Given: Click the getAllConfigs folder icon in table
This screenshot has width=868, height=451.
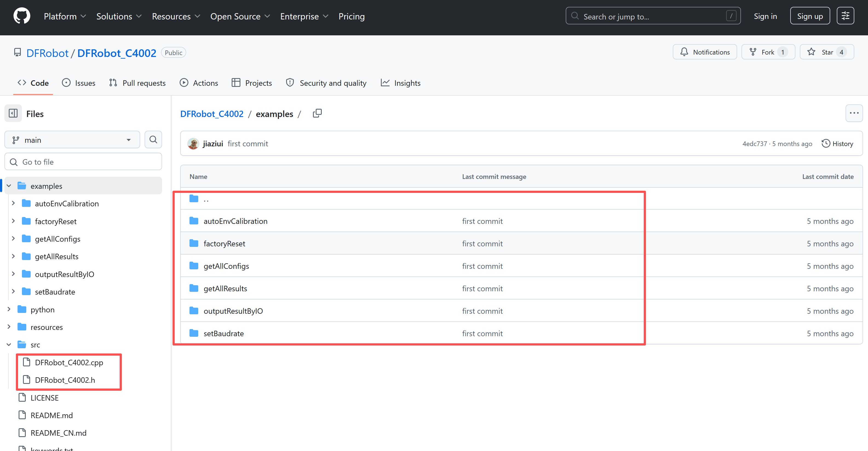Looking at the screenshot, I should pyautogui.click(x=194, y=266).
